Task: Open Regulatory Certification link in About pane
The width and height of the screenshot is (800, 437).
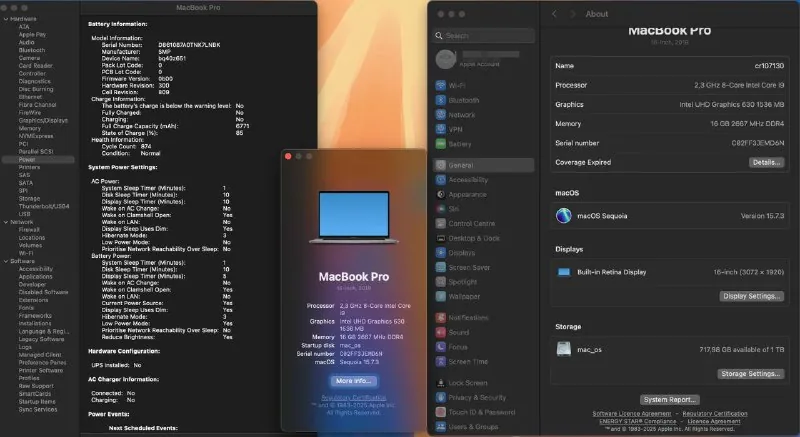Action: (715, 414)
